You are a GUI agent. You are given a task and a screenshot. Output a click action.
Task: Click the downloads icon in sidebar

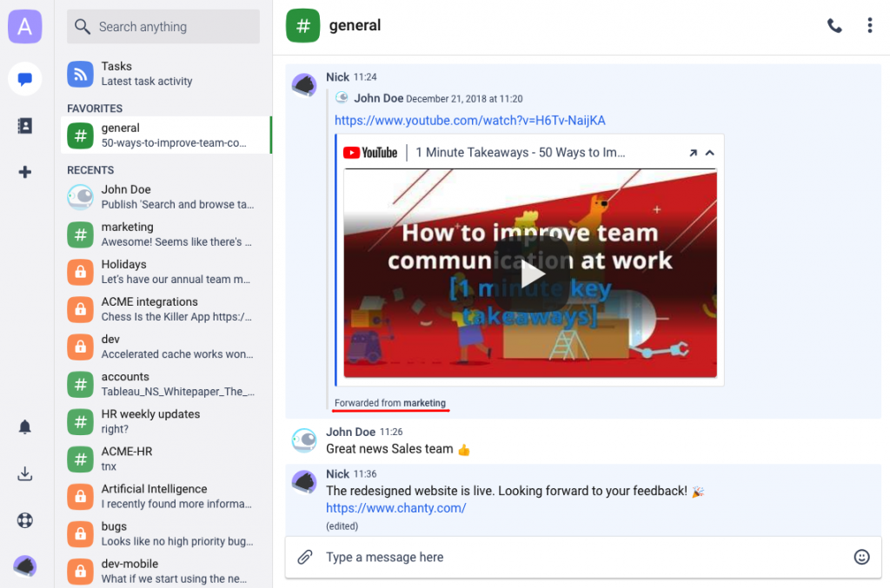24,473
